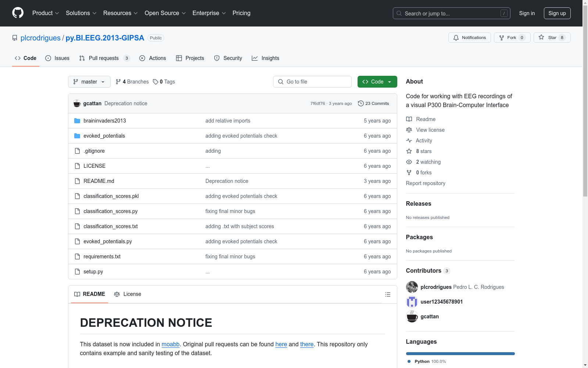Expand the Resources menu

coord(121,13)
